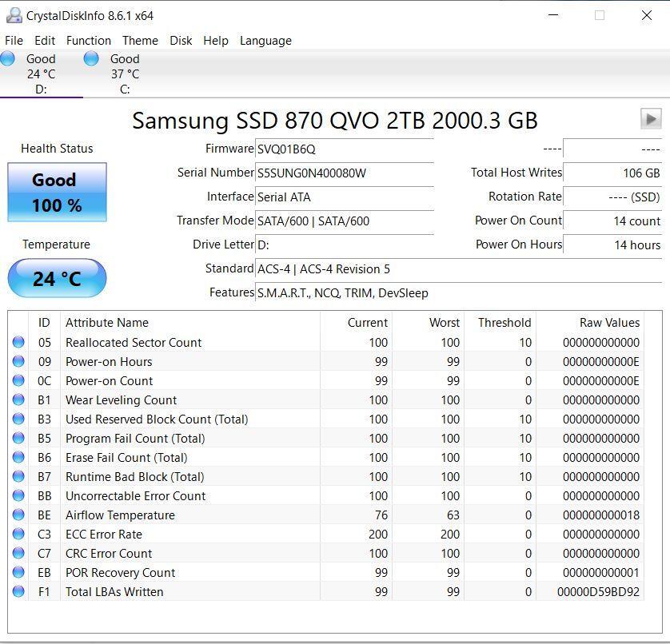Minimize the CrystalDiskInfo window

coord(553,15)
